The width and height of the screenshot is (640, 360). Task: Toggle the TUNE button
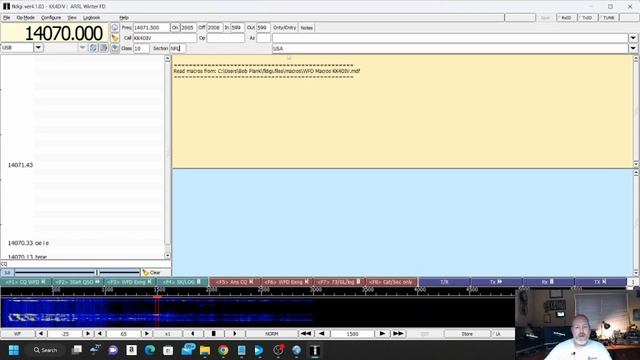(x=609, y=18)
